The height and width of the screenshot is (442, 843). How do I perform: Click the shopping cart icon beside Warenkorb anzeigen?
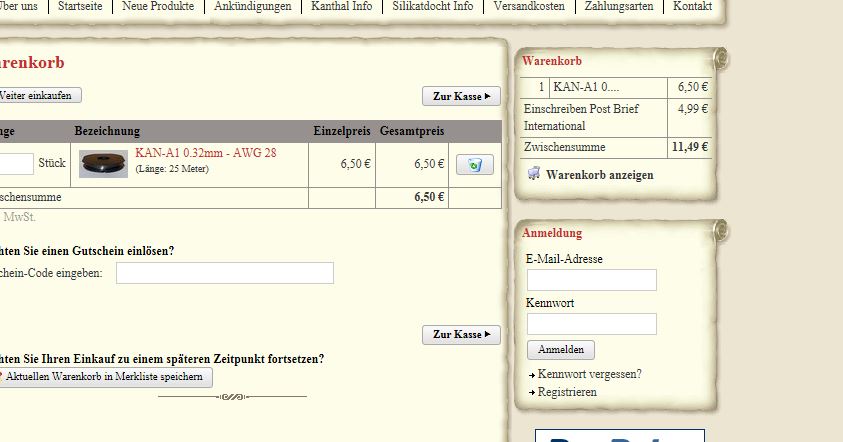click(x=533, y=174)
